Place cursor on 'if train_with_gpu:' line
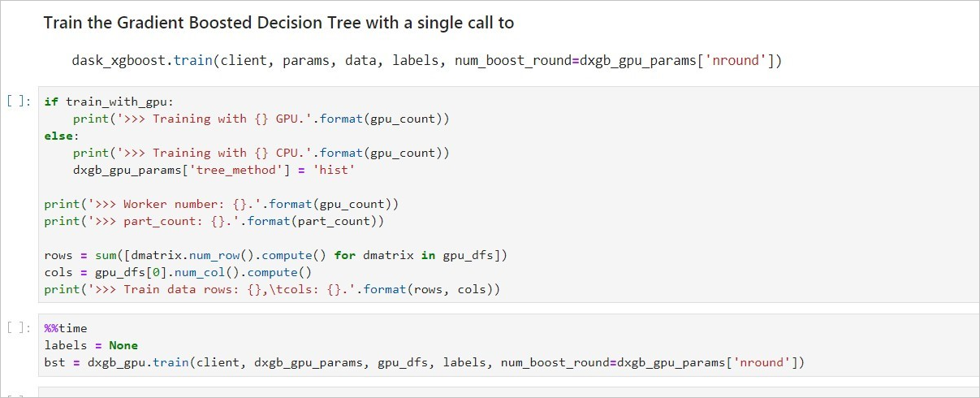This screenshot has height=398, width=980. pos(109,102)
